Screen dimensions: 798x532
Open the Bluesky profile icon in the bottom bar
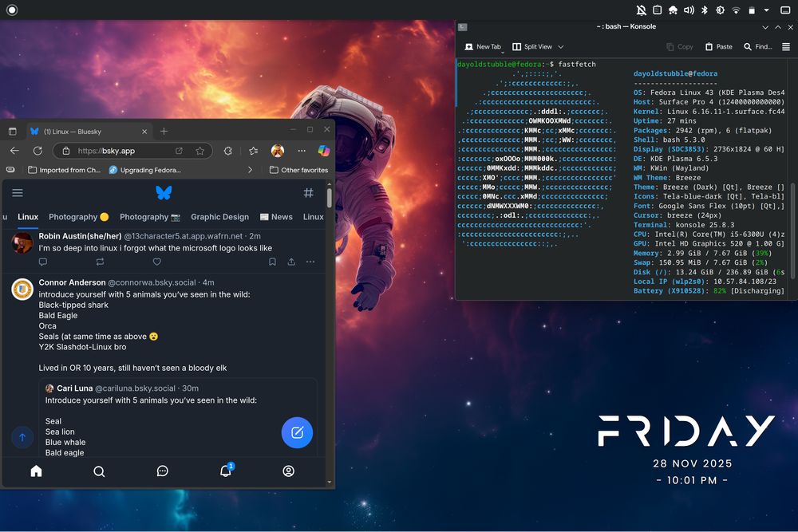(289, 471)
